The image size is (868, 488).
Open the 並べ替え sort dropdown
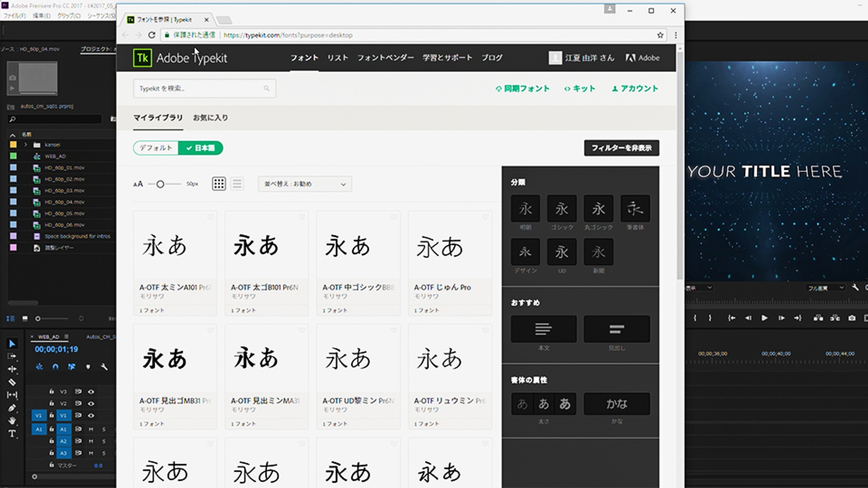tap(305, 184)
